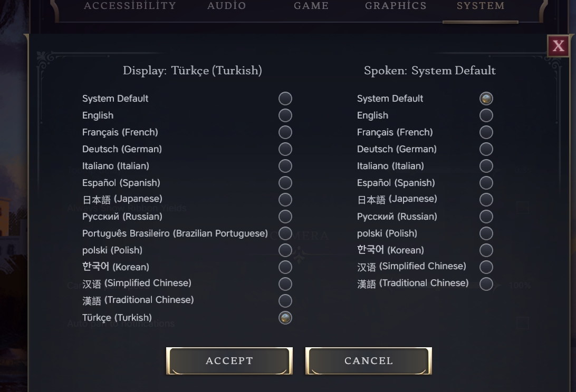Switch to the Graphics tab
The image size is (576, 392).
(396, 6)
